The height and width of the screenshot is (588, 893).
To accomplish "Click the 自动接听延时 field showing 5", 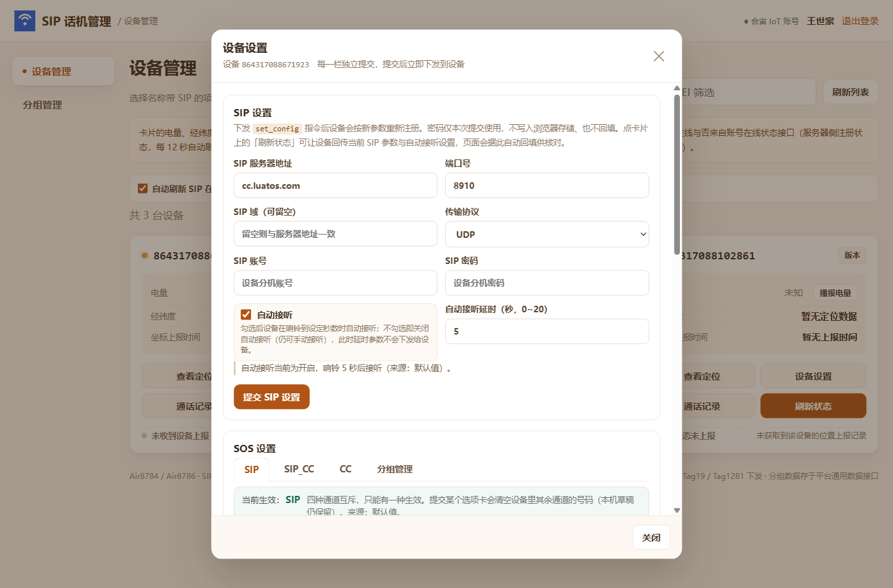I will tap(547, 331).
